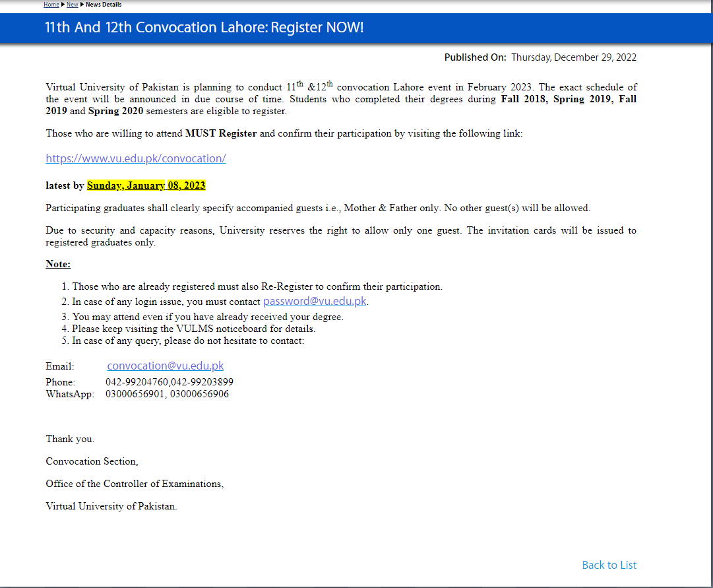Click the 'Email:' label
Image resolution: width=713 pixels, height=588 pixels.
point(60,366)
